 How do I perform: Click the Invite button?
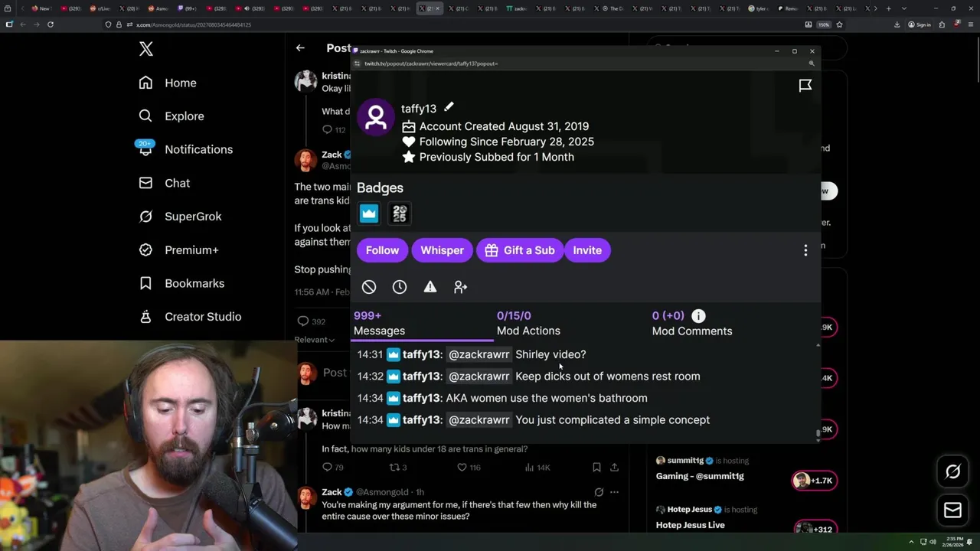587,250
